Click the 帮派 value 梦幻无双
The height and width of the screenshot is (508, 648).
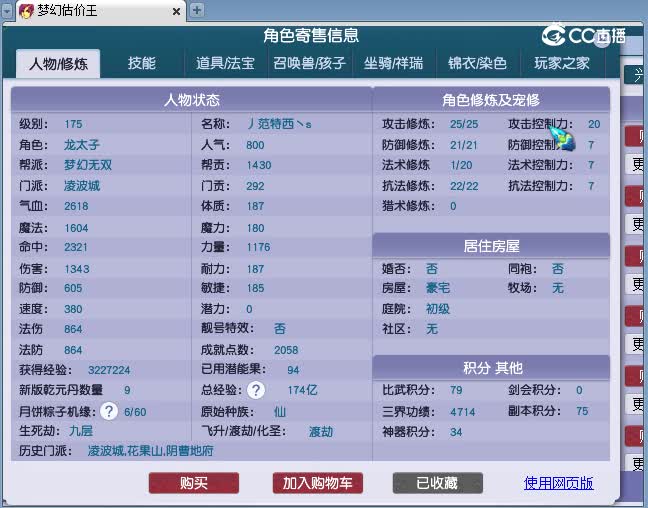pos(88,165)
